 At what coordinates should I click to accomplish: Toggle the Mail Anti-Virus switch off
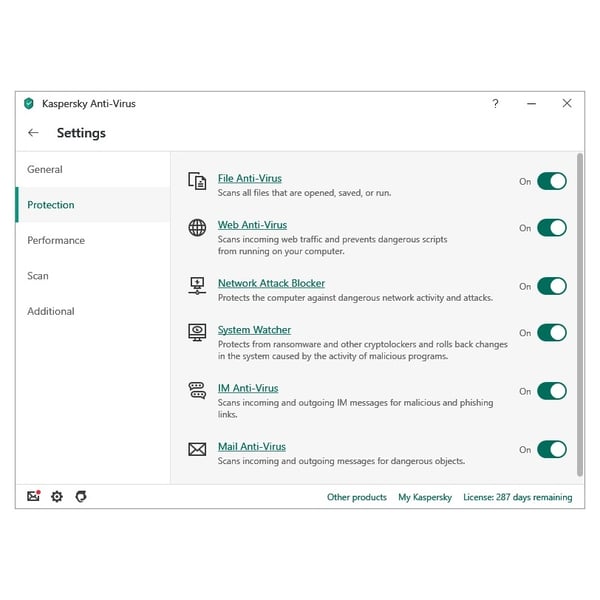click(x=551, y=449)
